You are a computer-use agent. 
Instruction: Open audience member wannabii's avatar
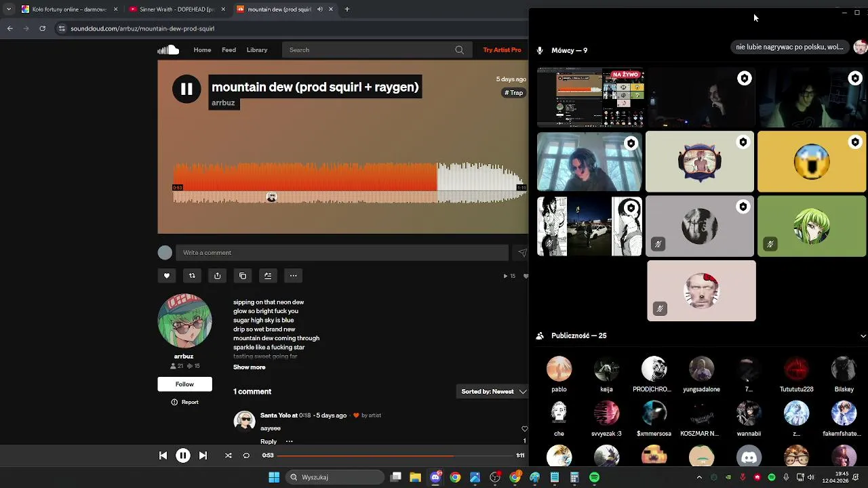(749, 413)
